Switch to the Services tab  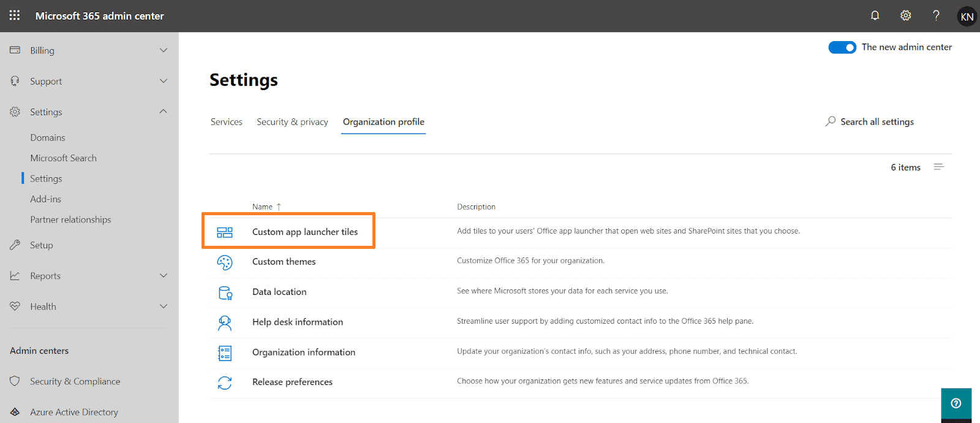[x=227, y=122]
